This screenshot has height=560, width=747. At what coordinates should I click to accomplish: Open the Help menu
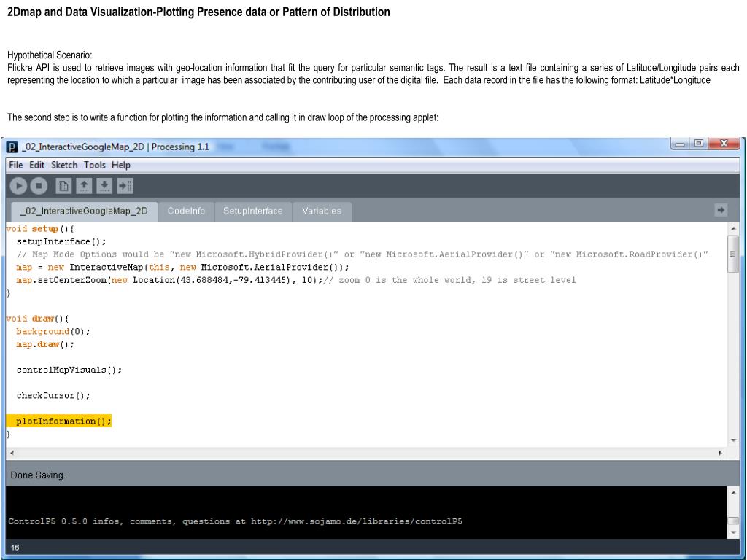pos(121,165)
